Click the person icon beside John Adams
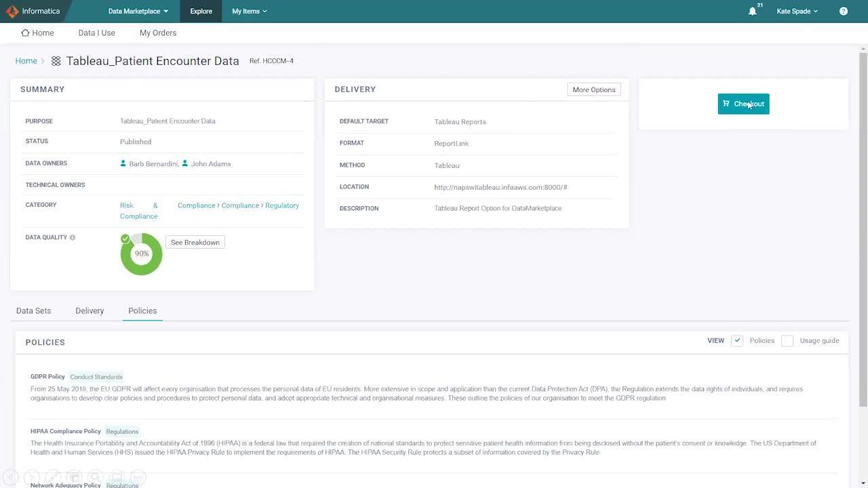 pos(185,163)
